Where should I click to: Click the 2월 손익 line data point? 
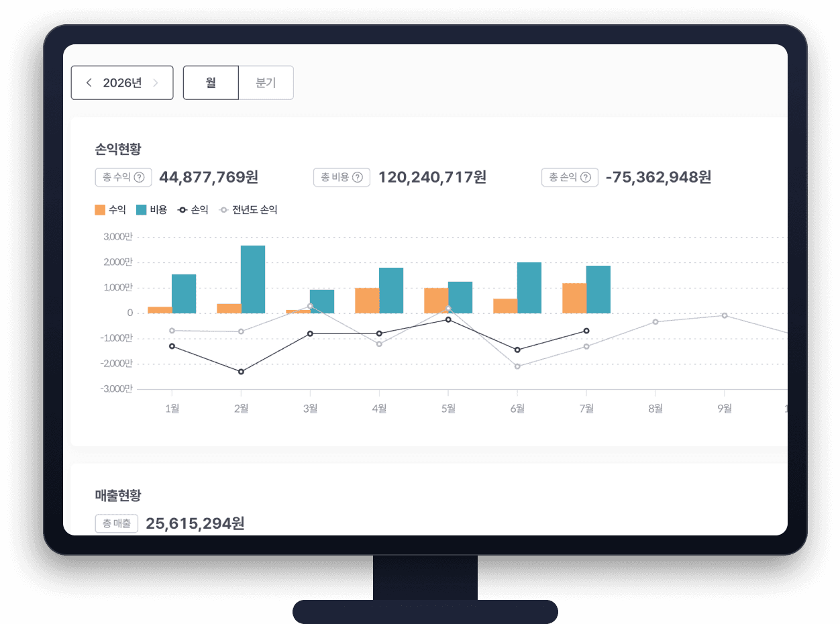241,372
